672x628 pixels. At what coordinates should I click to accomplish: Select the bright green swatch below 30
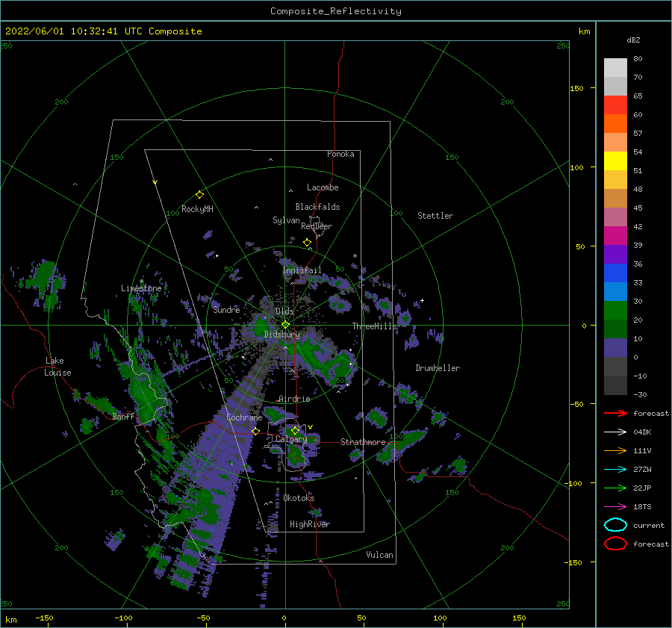point(615,310)
